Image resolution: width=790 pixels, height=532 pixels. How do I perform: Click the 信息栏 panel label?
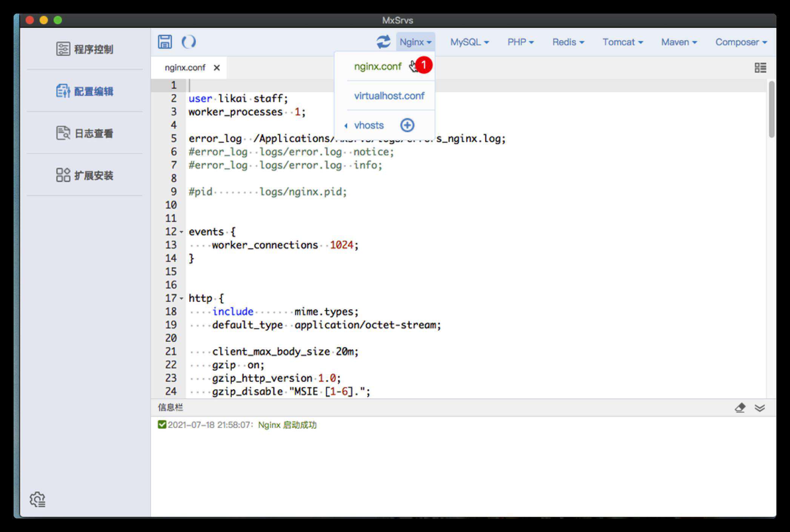[x=170, y=407]
